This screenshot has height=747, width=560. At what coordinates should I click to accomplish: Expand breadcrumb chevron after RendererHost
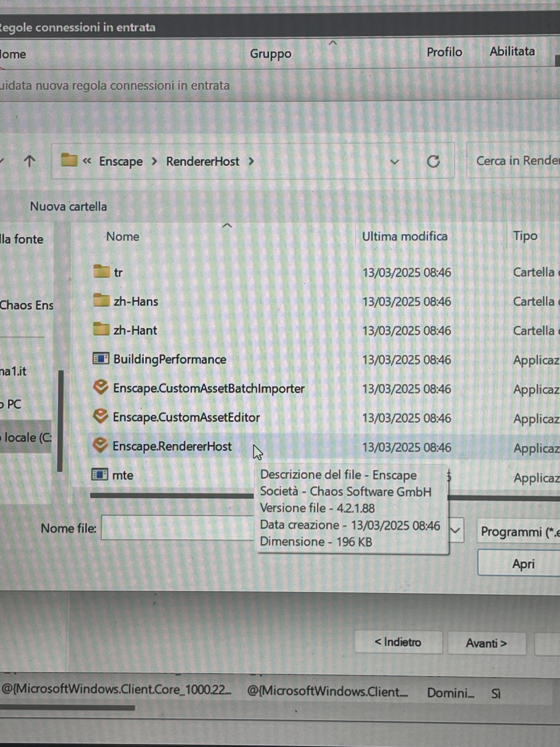pos(251,162)
